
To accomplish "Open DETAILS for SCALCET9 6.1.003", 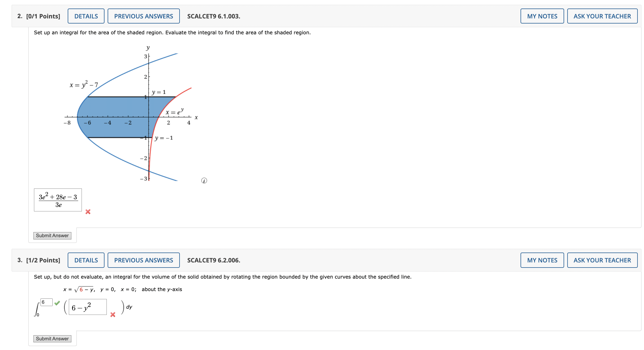I will [86, 16].
